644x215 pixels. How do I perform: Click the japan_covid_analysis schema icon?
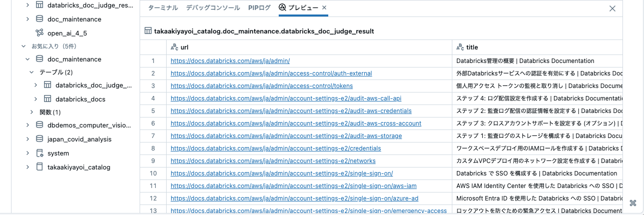[x=40, y=139]
